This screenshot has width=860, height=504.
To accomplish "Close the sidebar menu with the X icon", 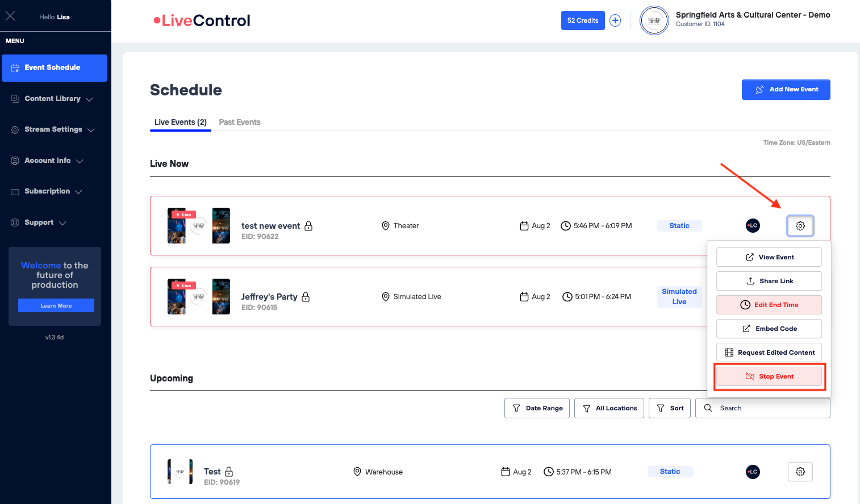I will (10, 16).
